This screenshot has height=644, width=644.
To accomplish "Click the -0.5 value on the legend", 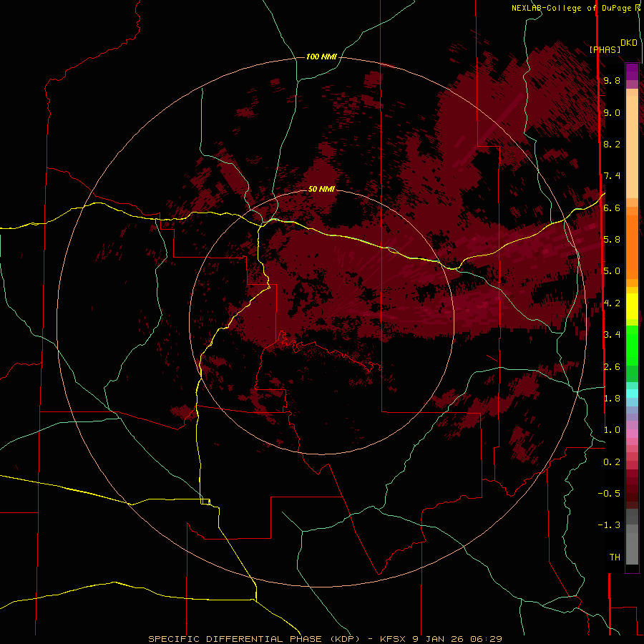I will (609, 494).
